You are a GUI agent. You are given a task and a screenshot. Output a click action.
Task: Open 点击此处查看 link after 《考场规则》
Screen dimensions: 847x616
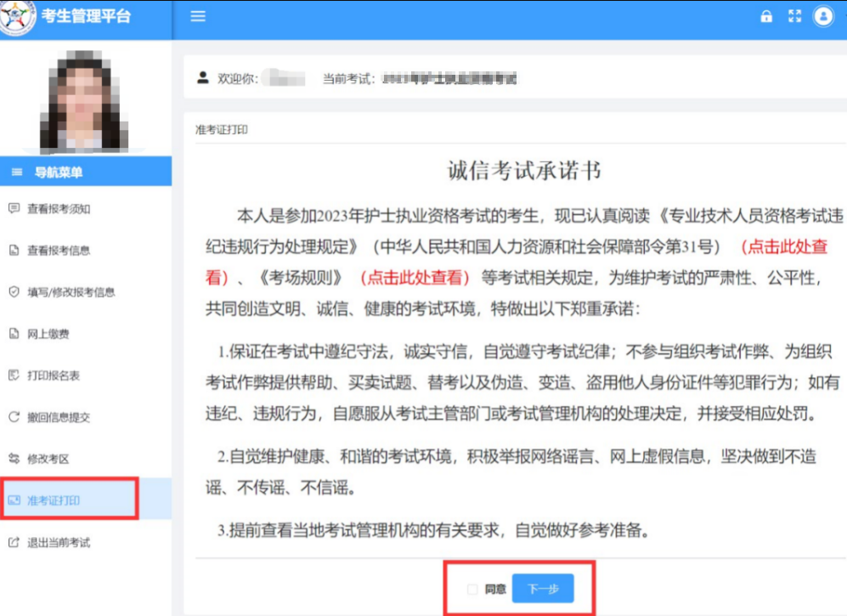415,277
